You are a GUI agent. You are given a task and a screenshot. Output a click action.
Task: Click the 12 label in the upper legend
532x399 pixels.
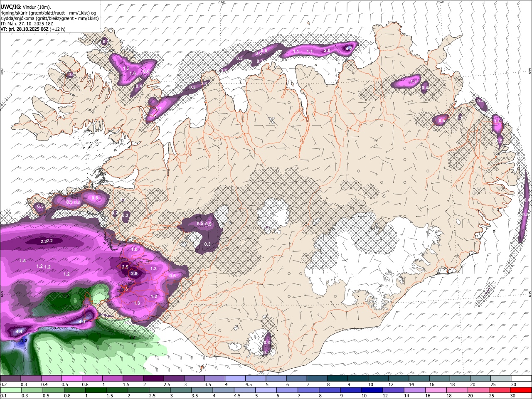point(391,384)
